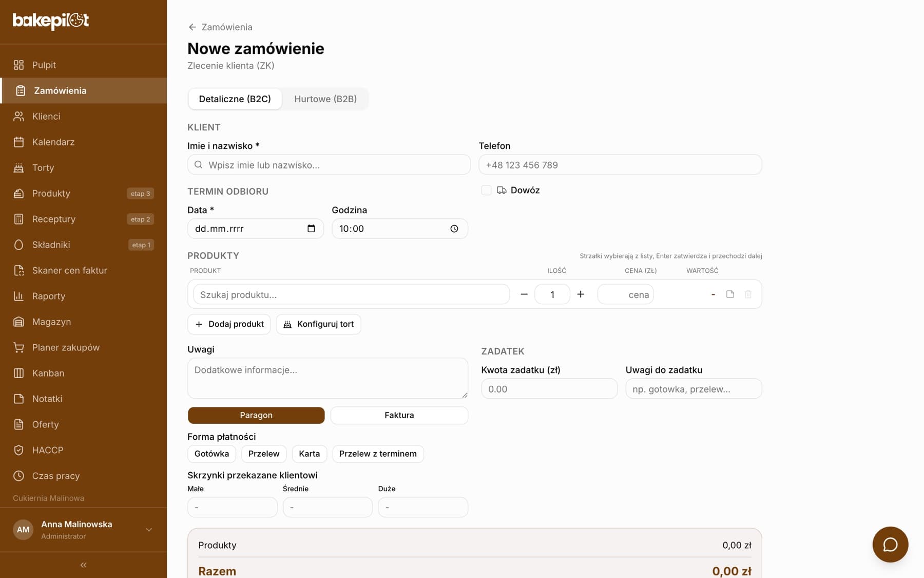This screenshot has height=578, width=924.
Task: Open Raporty in sidebar
Action: (84, 296)
